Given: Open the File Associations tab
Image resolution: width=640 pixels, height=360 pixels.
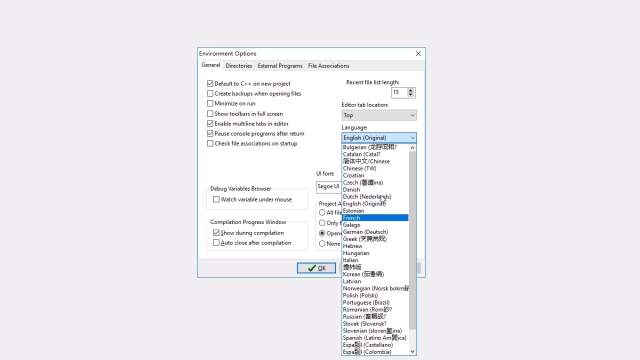Looking at the screenshot, I should click(329, 66).
